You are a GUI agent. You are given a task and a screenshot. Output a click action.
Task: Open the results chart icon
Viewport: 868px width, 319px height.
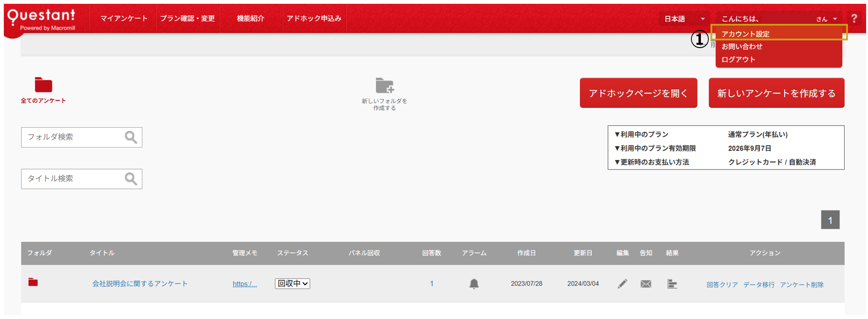tap(672, 284)
